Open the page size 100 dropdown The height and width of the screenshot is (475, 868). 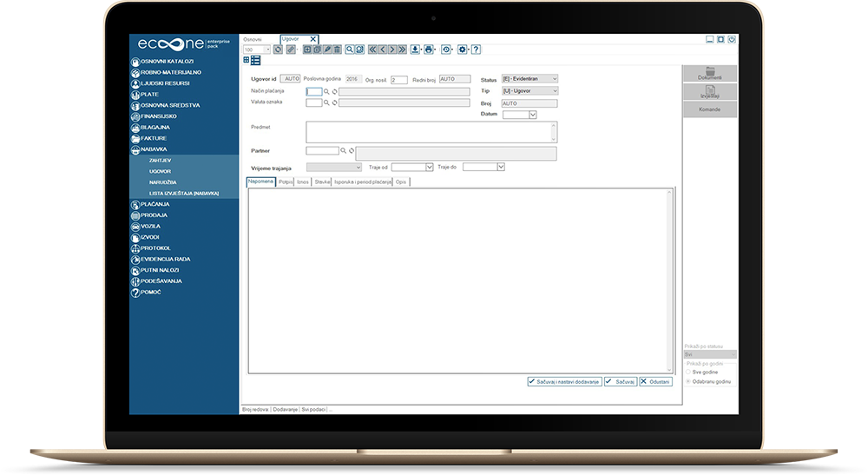[267, 49]
